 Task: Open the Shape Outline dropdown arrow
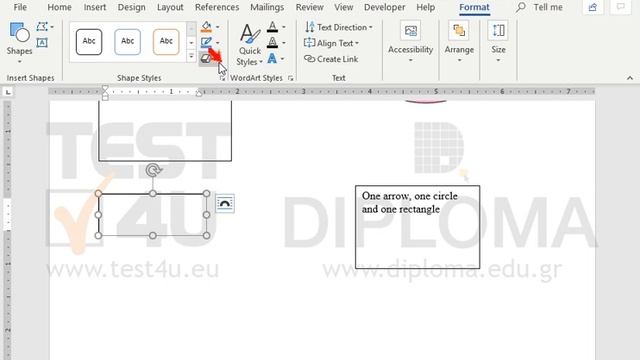(x=218, y=42)
